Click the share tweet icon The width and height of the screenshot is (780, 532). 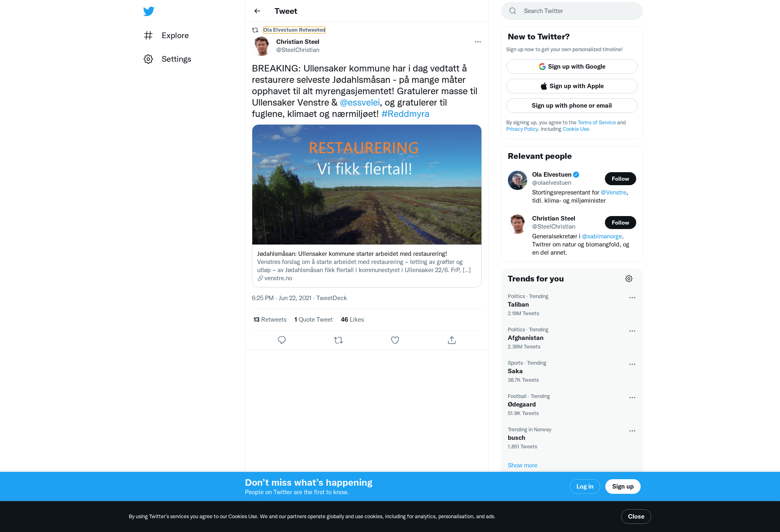tap(452, 340)
